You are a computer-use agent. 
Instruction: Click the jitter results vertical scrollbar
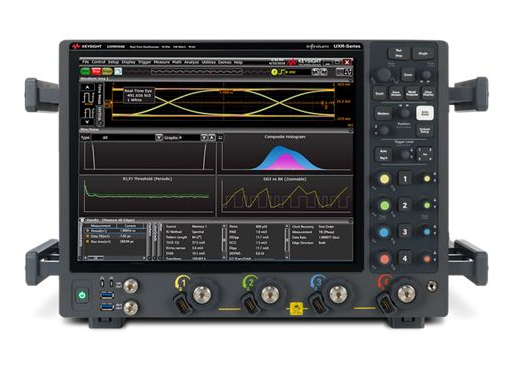224,242
